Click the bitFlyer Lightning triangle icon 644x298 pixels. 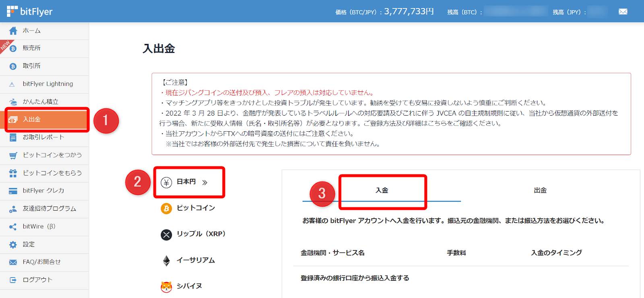[12, 84]
